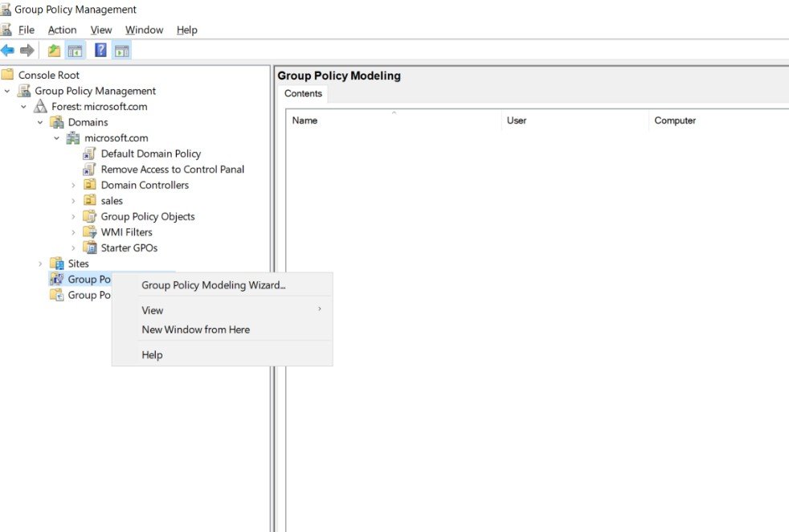The width and height of the screenshot is (789, 532).
Task: Expand the WMI Filters node
Action: click(73, 232)
